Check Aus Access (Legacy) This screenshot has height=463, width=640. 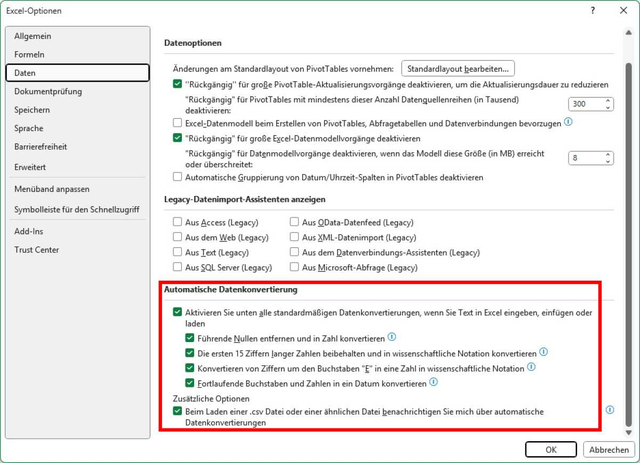177,222
